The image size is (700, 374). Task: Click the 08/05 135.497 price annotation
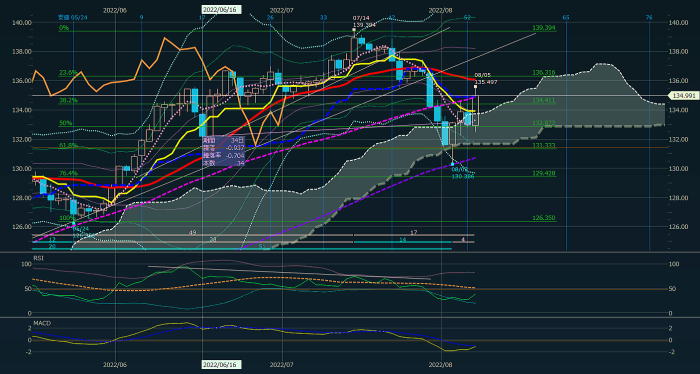coord(485,79)
